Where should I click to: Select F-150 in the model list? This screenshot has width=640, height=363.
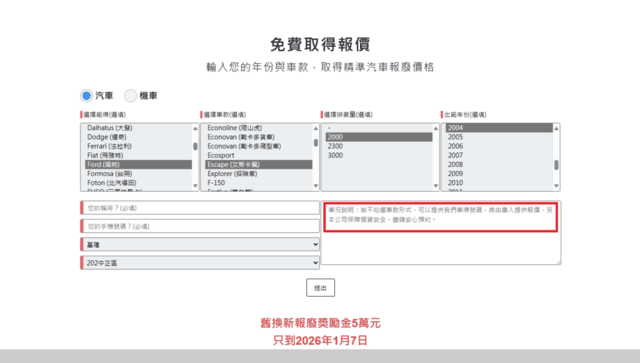coord(258,183)
